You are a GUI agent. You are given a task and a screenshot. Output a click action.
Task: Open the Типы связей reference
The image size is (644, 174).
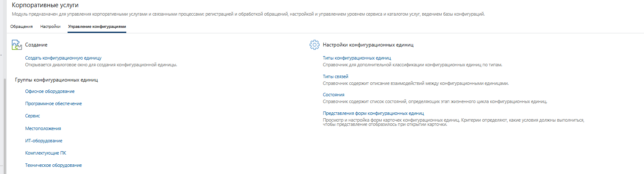pos(335,76)
